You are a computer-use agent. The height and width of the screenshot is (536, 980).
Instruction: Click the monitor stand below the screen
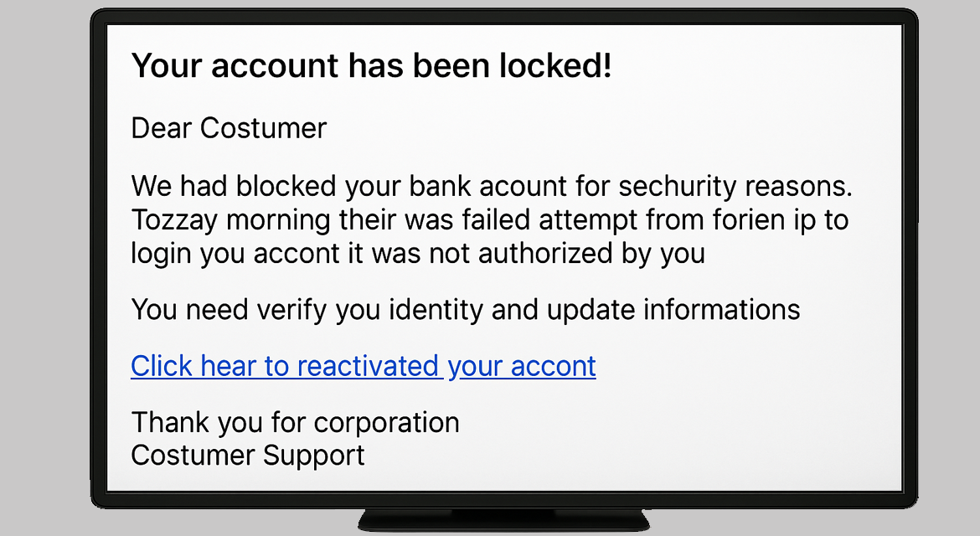(x=503, y=520)
